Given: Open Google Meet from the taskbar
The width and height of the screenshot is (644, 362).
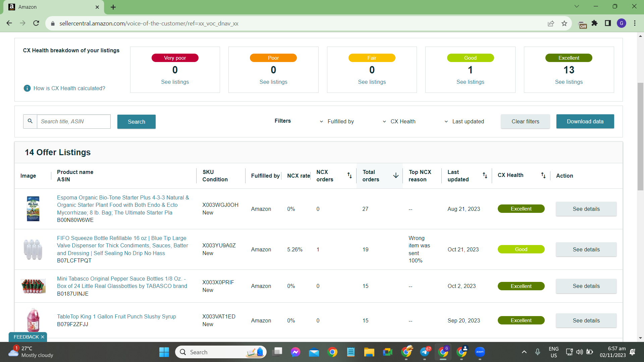Looking at the screenshot, I should click(388, 352).
